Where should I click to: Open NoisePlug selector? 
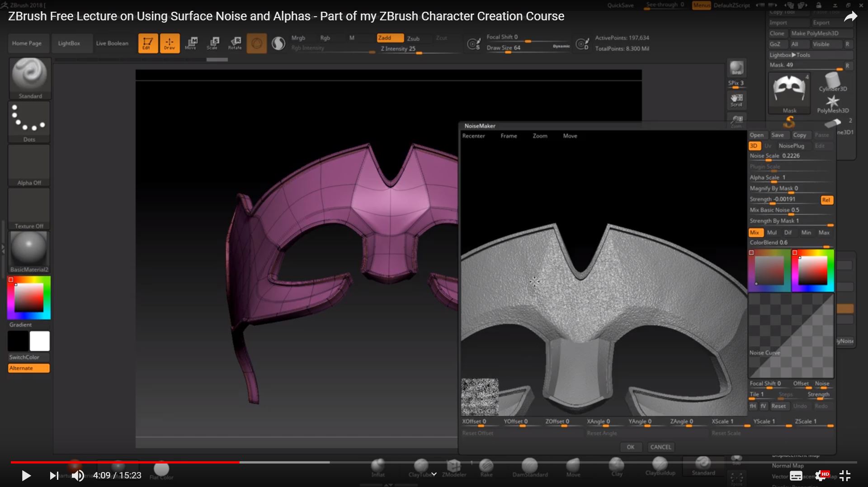[791, 145]
